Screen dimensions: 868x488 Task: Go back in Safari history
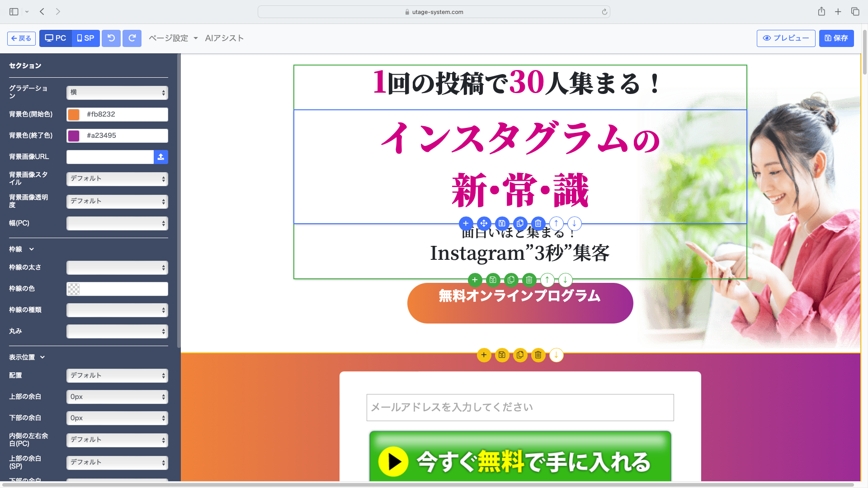point(42,12)
